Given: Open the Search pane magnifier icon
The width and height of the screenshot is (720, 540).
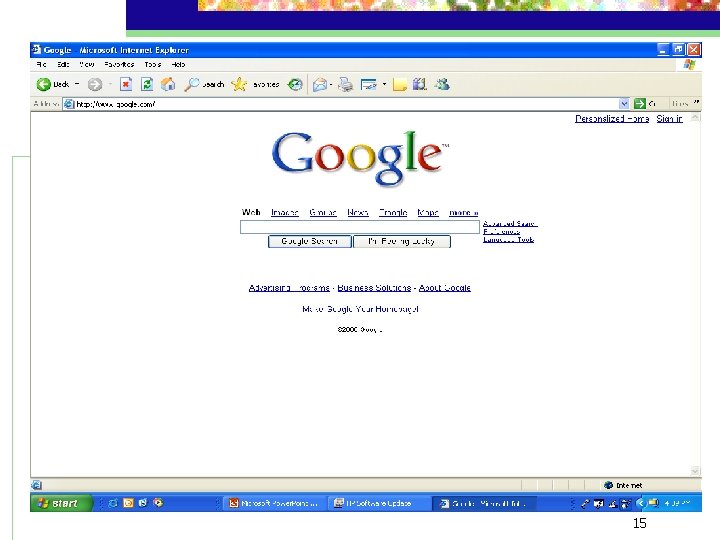Looking at the screenshot, I should pyautogui.click(x=191, y=84).
